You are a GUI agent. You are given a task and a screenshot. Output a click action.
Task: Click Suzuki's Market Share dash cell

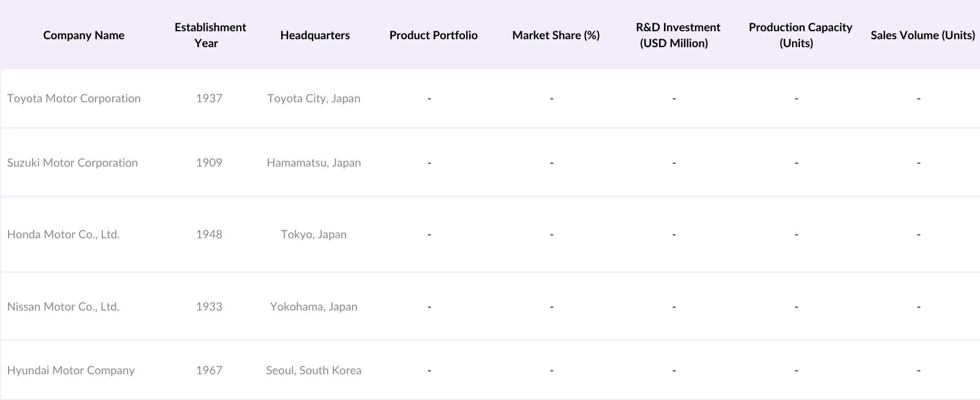click(552, 162)
